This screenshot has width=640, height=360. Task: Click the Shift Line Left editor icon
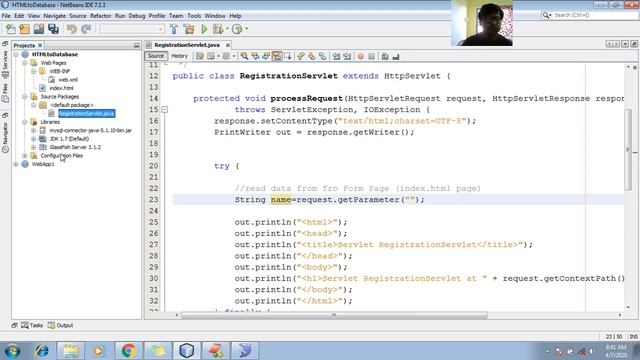(x=336, y=56)
